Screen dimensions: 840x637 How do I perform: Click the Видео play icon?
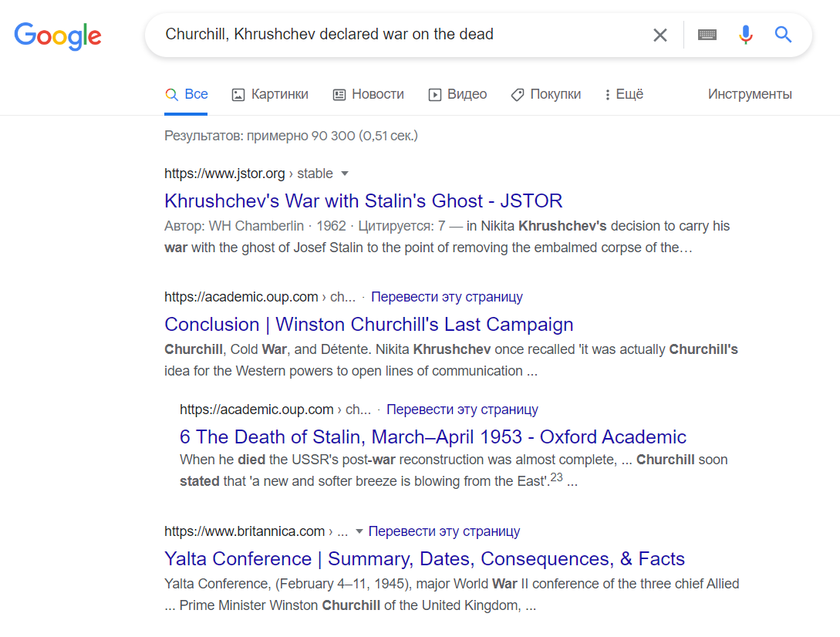tap(434, 95)
